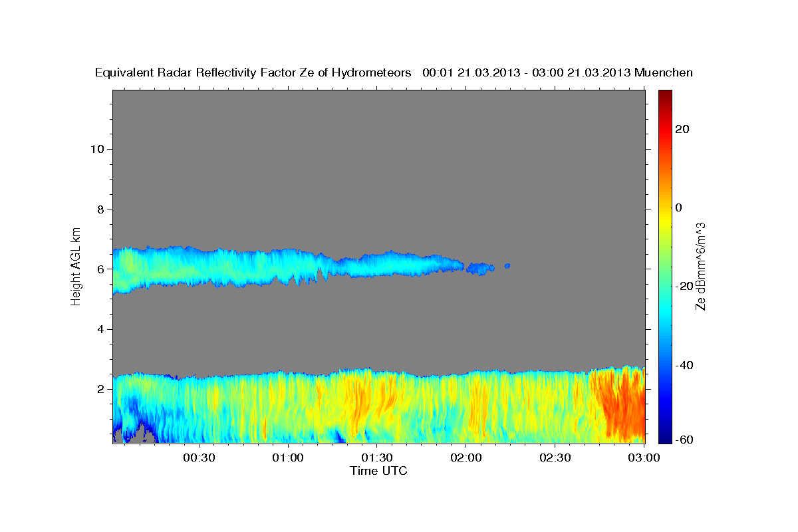Click the colorbar value 20
This screenshot has width=798, height=532.
pos(682,129)
